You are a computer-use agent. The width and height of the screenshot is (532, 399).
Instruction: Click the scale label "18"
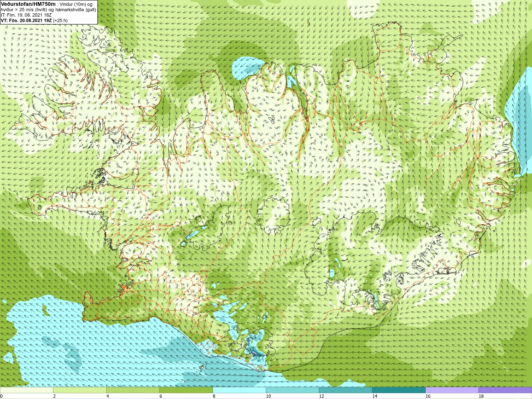tap(481, 396)
